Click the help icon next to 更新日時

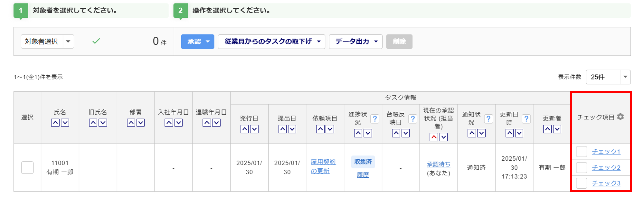tap(526, 119)
